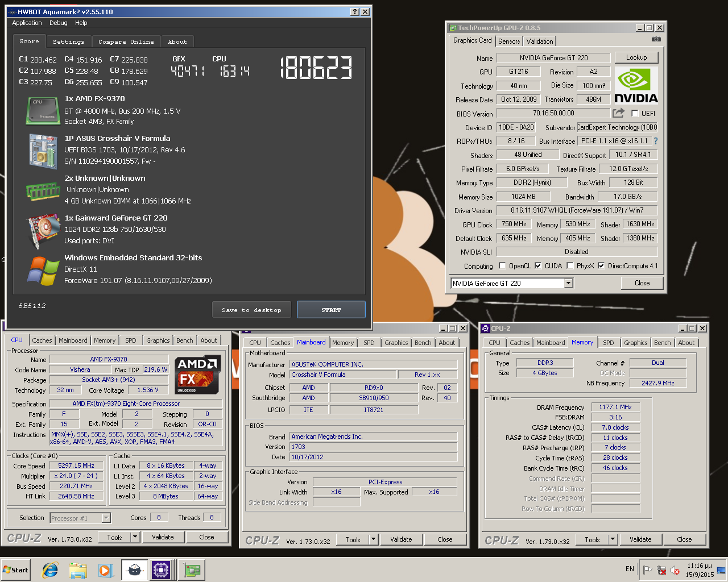
Task: Click Close in the Memory CPU-Z window
Action: click(684, 539)
